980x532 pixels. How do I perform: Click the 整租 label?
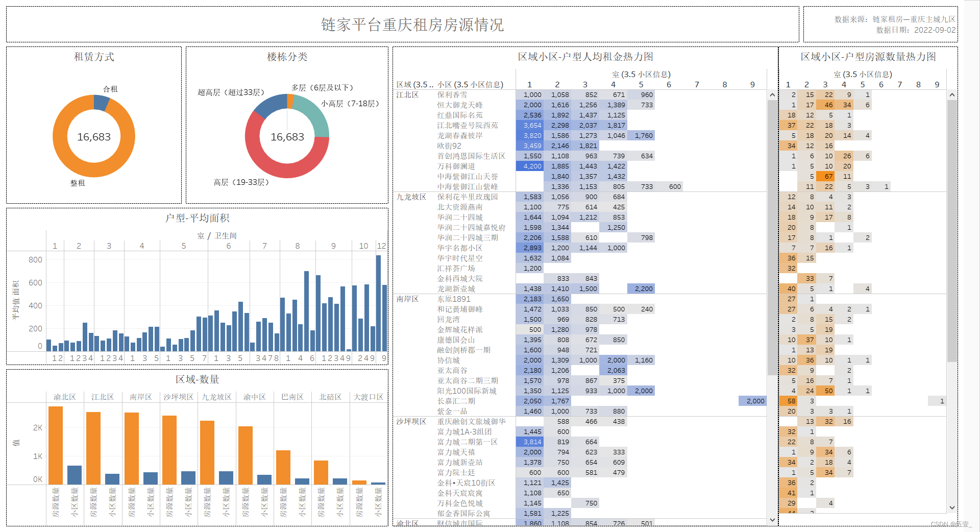click(78, 183)
